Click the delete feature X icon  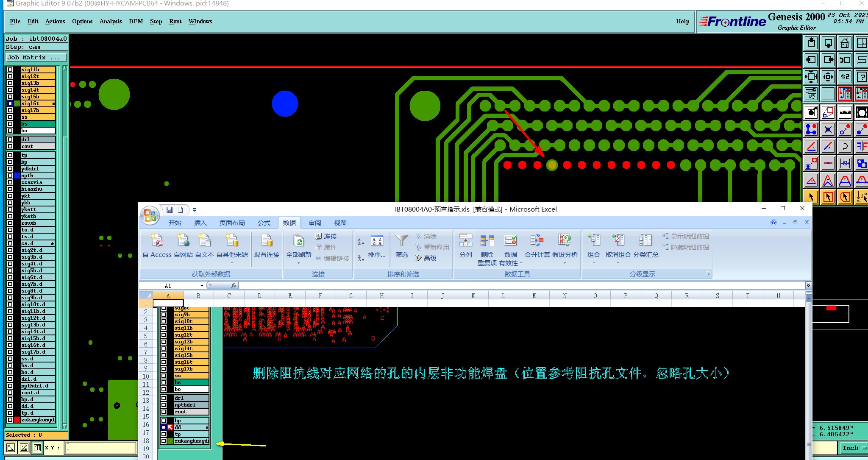pyautogui.click(x=828, y=130)
